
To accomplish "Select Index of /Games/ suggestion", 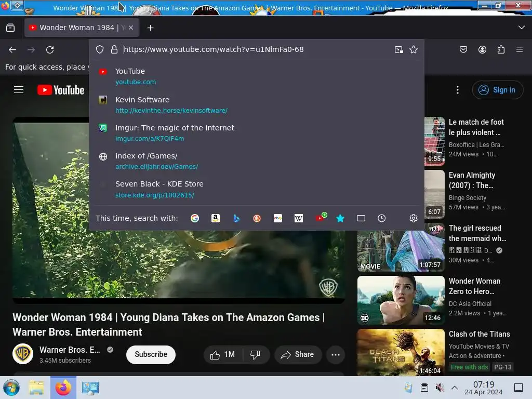I will point(257,161).
